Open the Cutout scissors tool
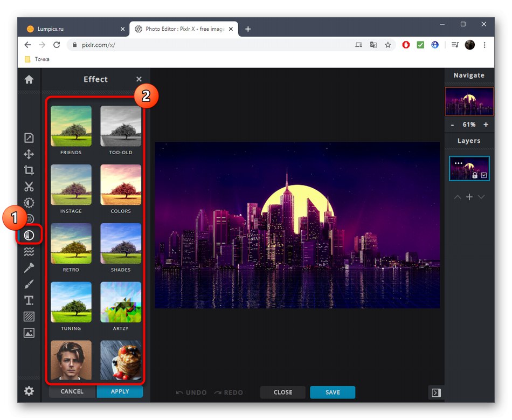The width and height of the screenshot is (512, 420). [x=29, y=187]
